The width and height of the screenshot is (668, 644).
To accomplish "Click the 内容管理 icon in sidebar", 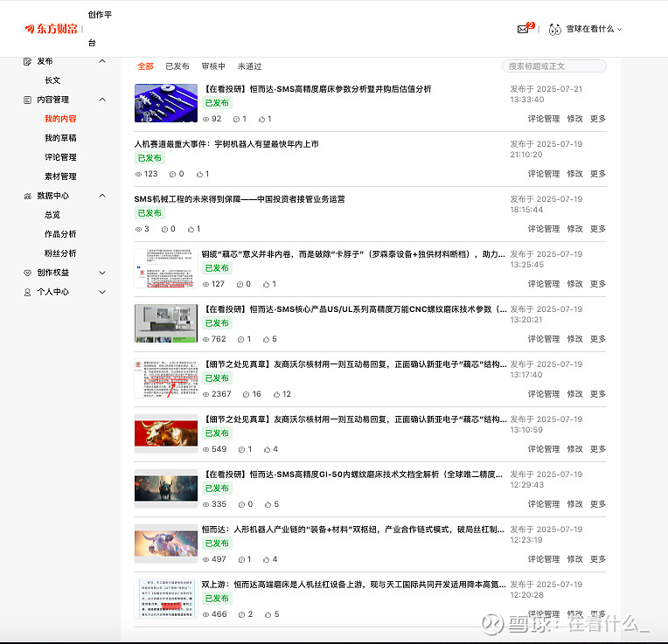I will click(x=27, y=100).
